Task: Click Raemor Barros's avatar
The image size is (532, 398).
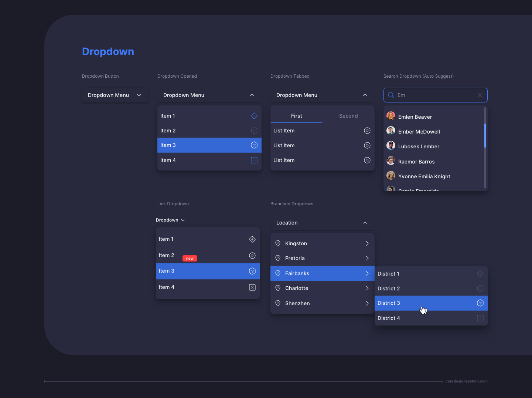Action: 391,161
